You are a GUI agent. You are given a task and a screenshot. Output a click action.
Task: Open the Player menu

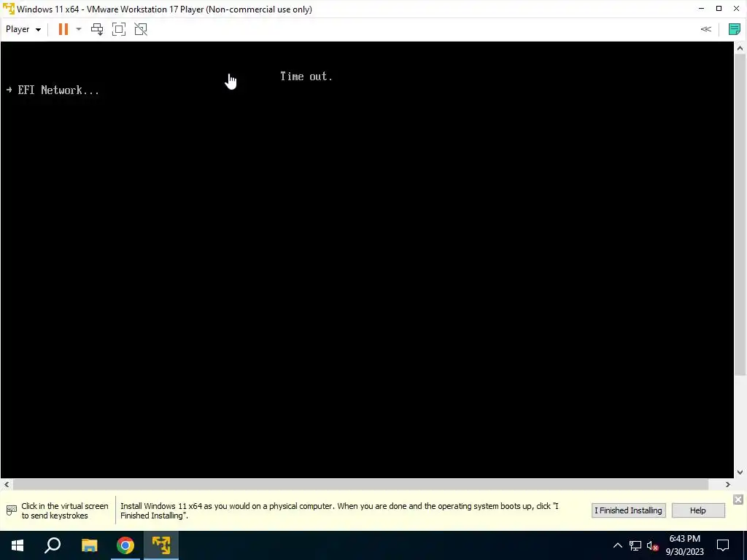[x=23, y=29]
